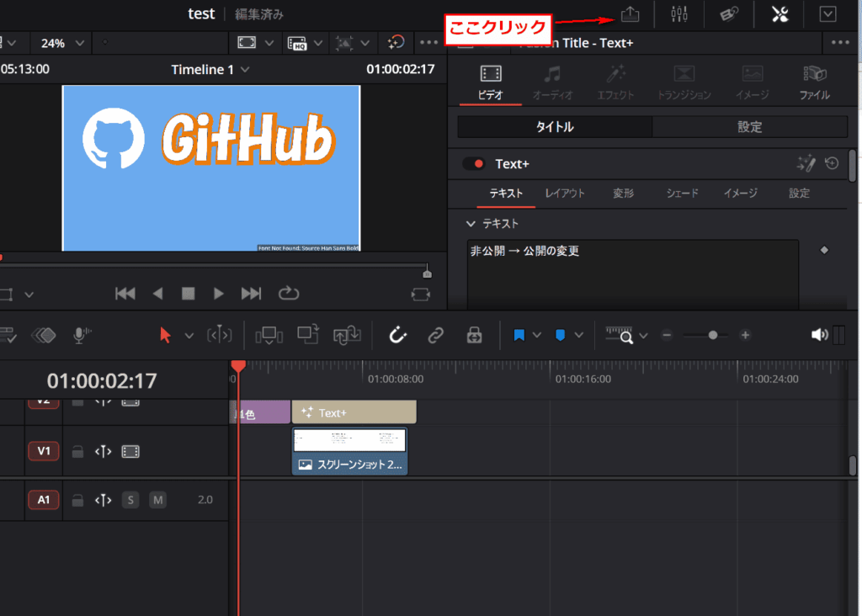This screenshot has width=862, height=616.
Task: Toggle the snapping magnet icon
Action: [397, 335]
